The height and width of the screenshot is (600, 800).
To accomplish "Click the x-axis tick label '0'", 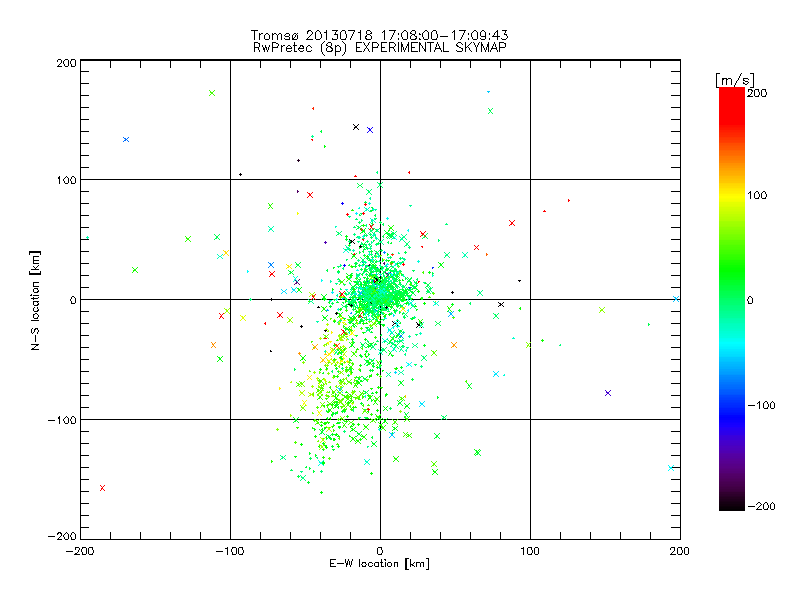I will 380,551.
